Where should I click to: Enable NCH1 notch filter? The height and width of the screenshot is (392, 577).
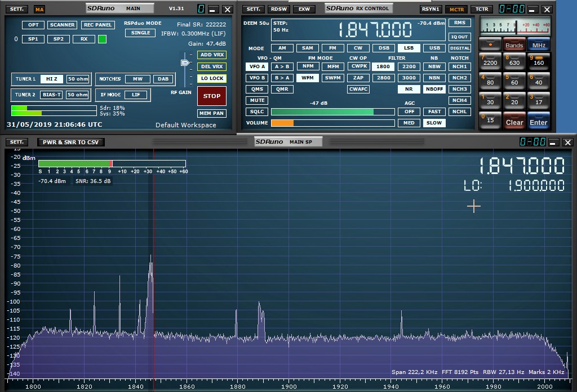pos(460,66)
